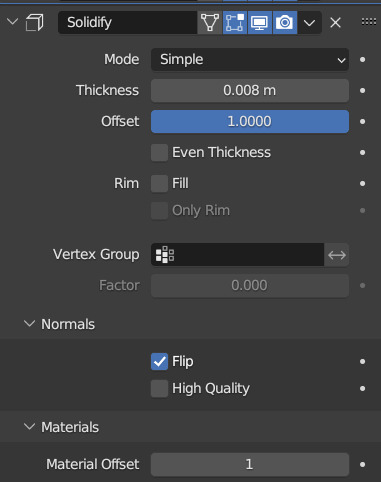Enable the High Quality normals checkbox

tap(159, 389)
